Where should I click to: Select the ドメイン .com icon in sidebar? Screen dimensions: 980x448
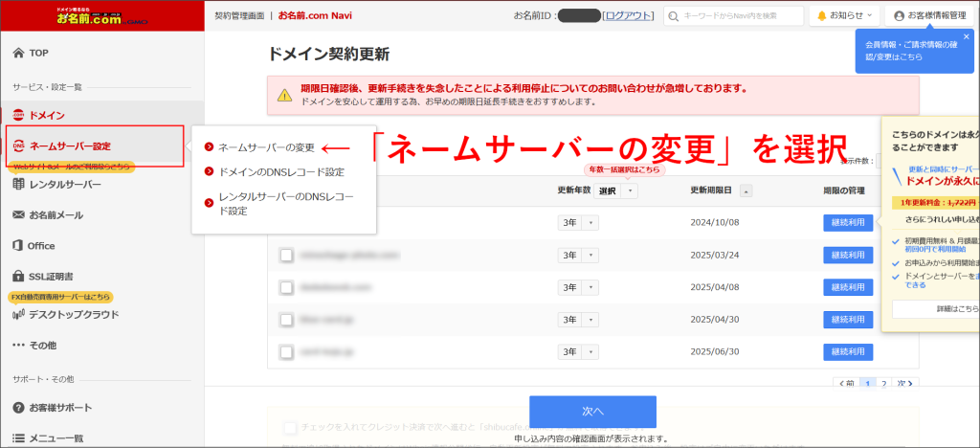pos(18,116)
